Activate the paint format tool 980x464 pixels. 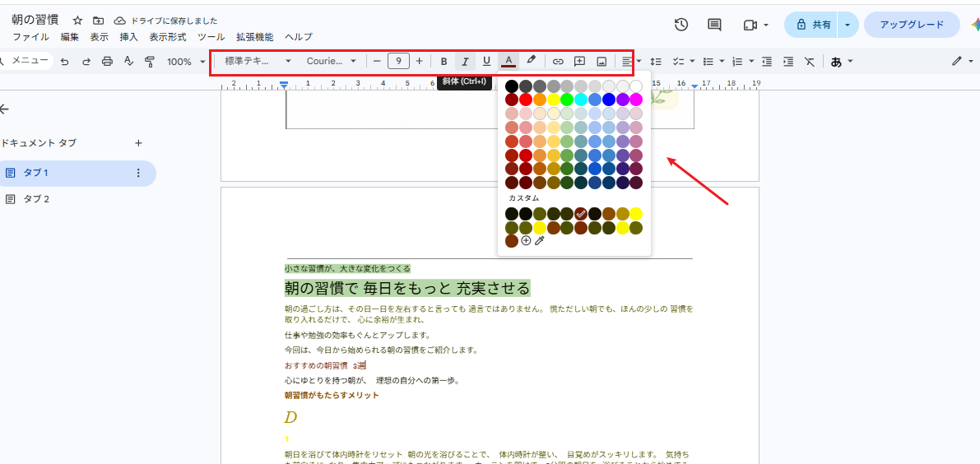tap(150, 61)
